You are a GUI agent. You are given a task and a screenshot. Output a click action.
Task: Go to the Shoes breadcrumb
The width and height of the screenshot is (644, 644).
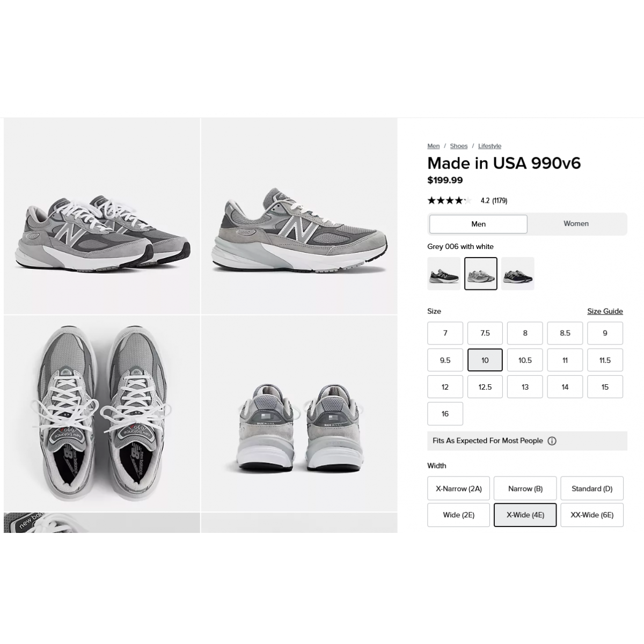tap(459, 146)
